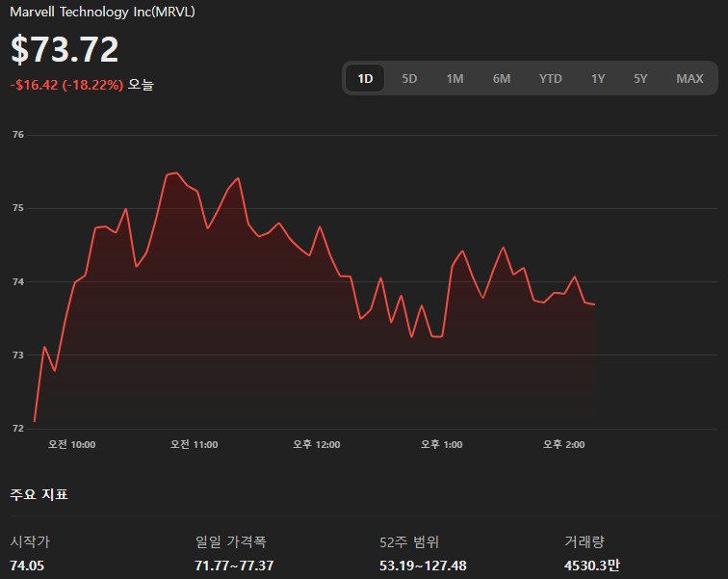Viewport: 728px width, 579px height.
Task: Switch chart to 5Y range
Action: [640, 78]
